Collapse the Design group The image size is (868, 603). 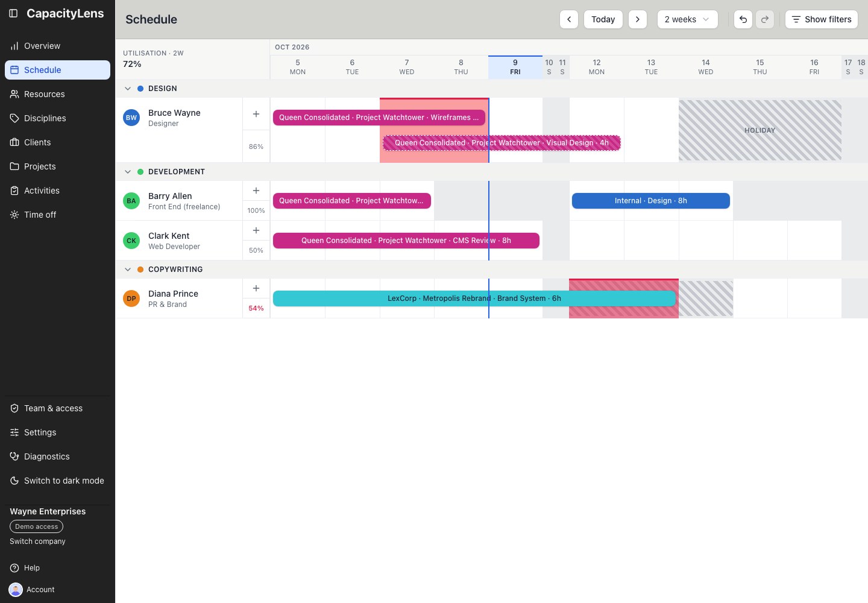tap(128, 89)
